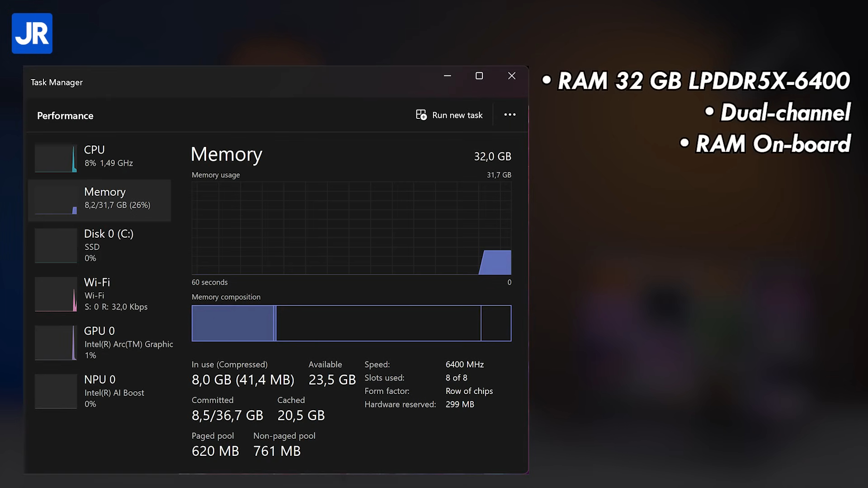
Task: Click the free segment of composition bar
Action: coord(496,323)
